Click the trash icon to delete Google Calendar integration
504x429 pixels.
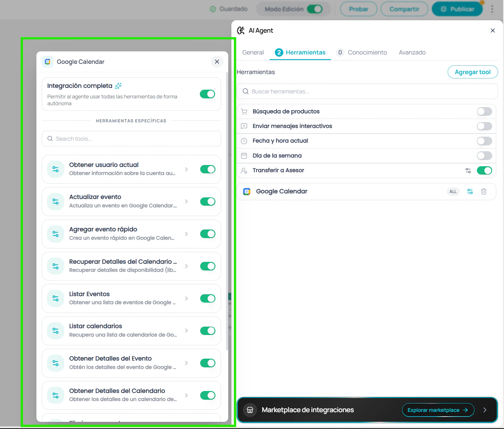click(484, 191)
